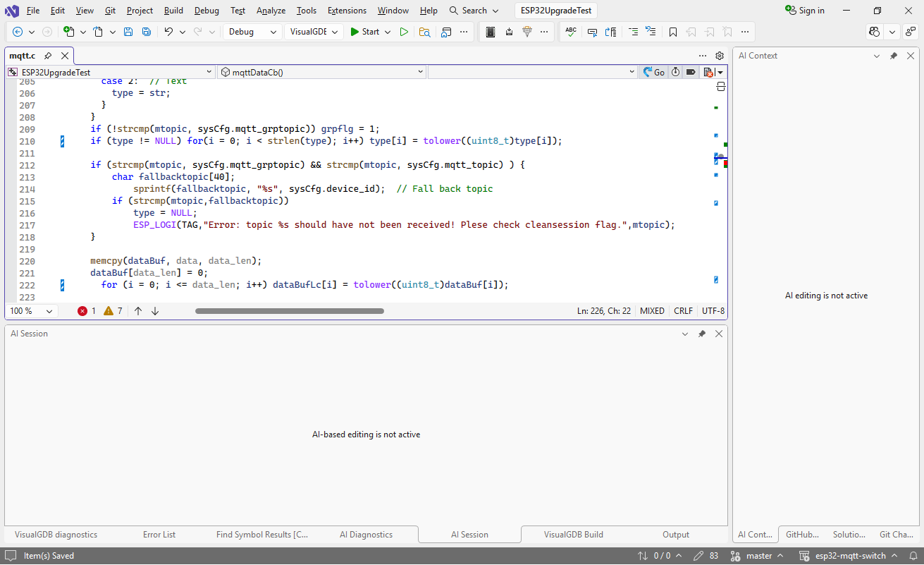924x565 pixels.
Task: Open the Analyze menu
Action: pos(271,11)
